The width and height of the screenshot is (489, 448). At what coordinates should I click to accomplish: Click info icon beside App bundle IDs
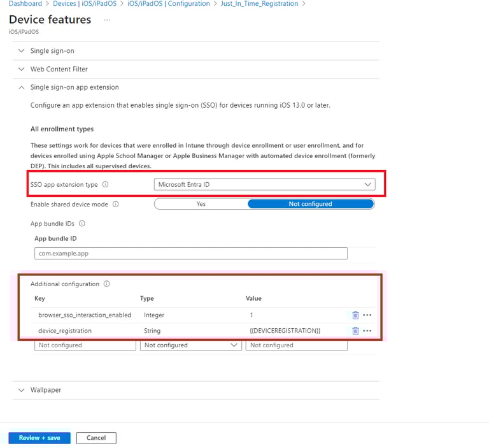pyautogui.click(x=82, y=224)
